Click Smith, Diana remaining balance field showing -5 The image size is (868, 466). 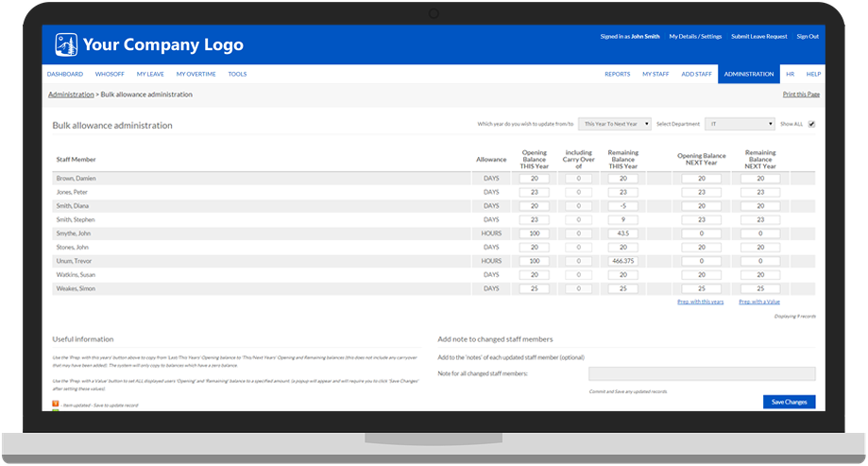point(622,206)
